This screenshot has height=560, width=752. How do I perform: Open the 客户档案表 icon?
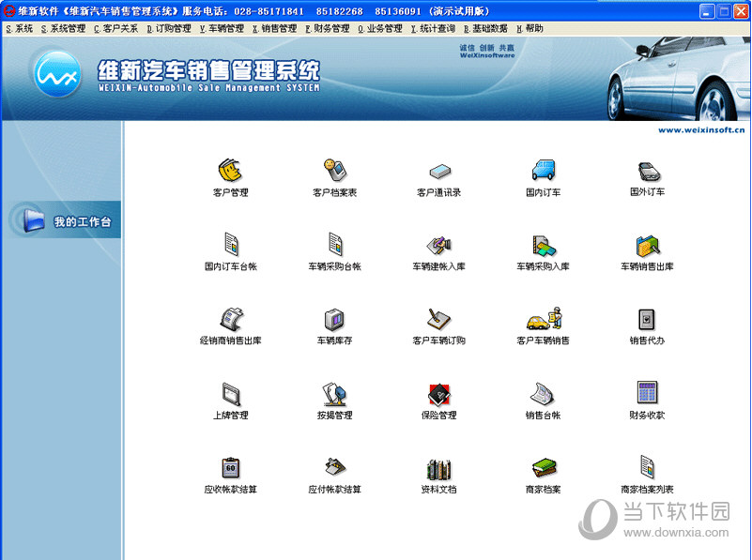click(x=335, y=171)
